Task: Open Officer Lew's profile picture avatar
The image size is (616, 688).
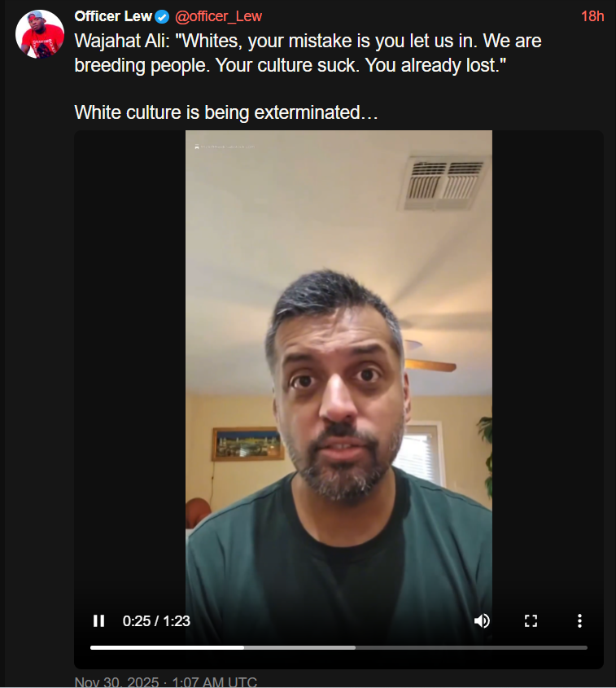Action: (40, 34)
